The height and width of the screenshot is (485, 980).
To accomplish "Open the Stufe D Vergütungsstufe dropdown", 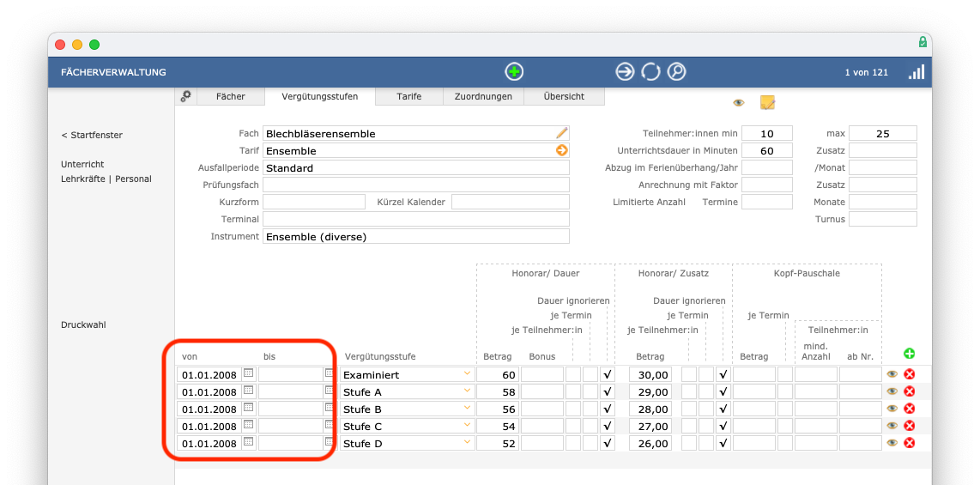I will tap(467, 442).
